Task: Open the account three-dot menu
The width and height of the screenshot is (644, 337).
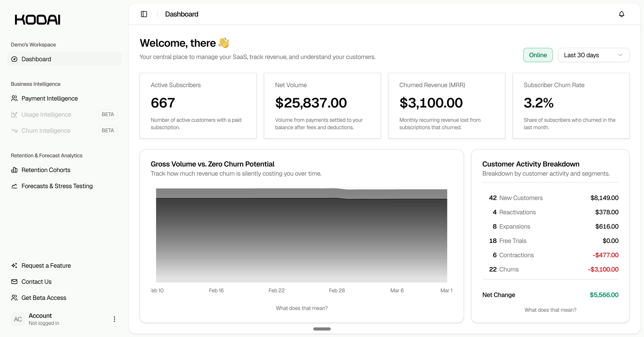Action: pos(114,319)
